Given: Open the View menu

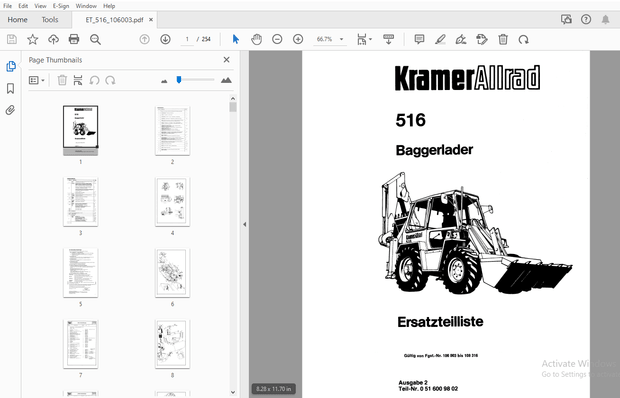Looking at the screenshot, I should click(40, 6).
